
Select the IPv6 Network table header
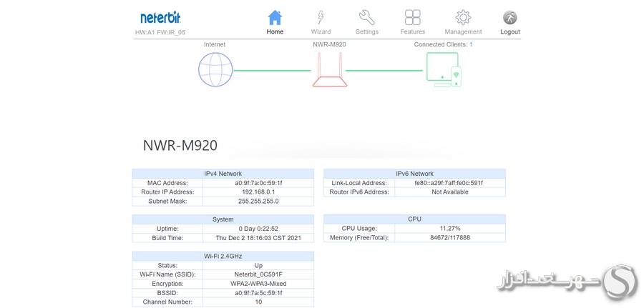pyautogui.click(x=414, y=174)
